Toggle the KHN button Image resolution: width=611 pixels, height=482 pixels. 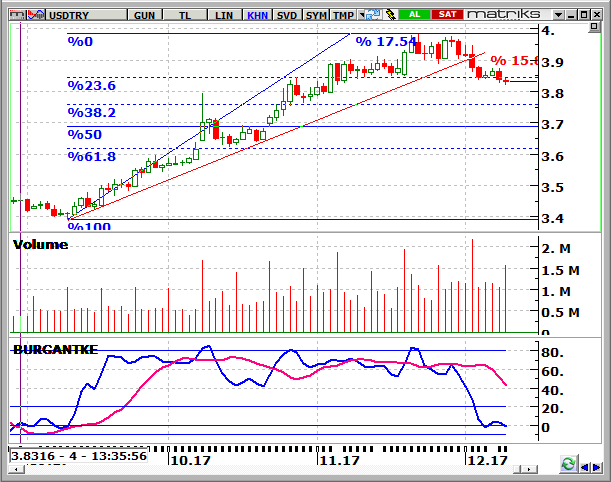(x=258, y=15)
